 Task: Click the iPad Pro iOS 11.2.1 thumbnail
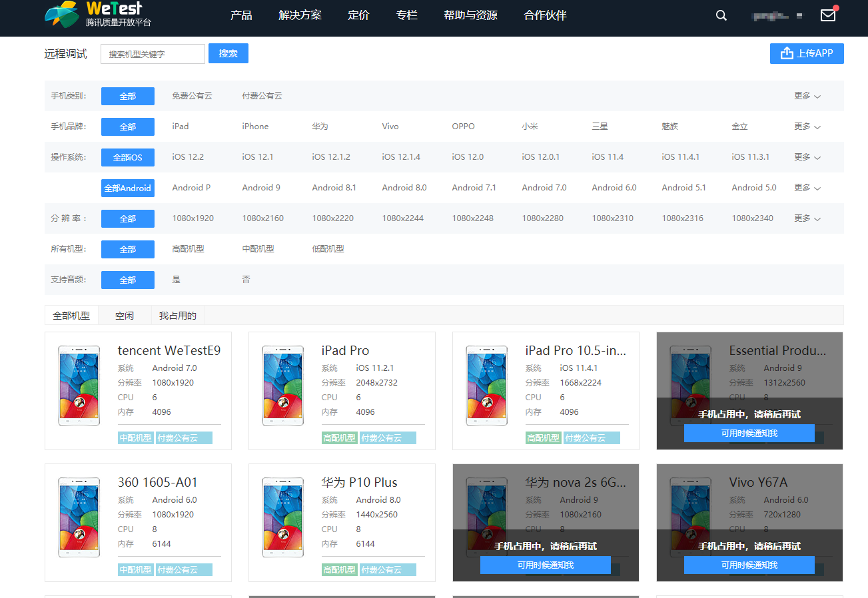[283, 386]
